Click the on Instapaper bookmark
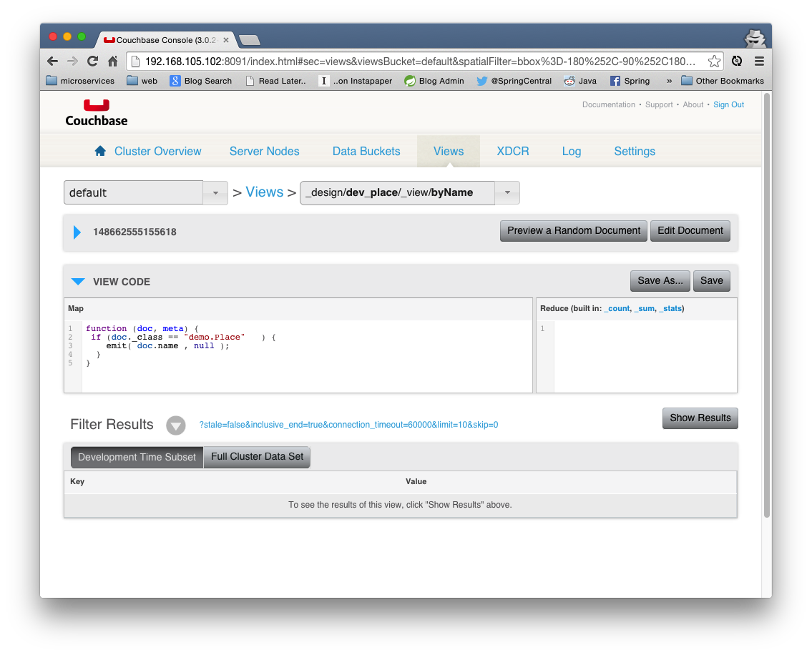This screenshot has height=655, width=812. coord(356,81)
